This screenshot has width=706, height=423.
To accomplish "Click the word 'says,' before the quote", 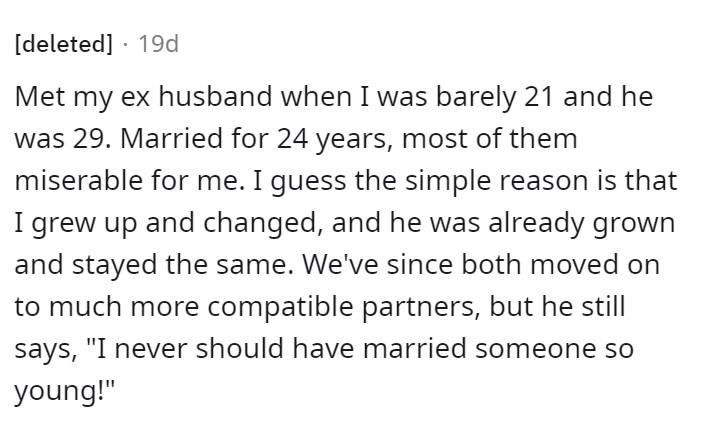I will tap(46, 350).
